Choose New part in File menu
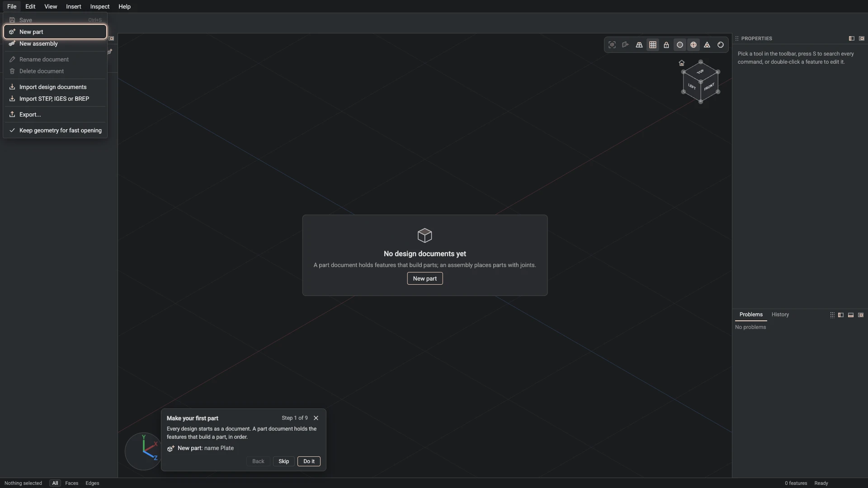Screen dimensions: 868x488 pyautogui.click(x=55, y=32)
